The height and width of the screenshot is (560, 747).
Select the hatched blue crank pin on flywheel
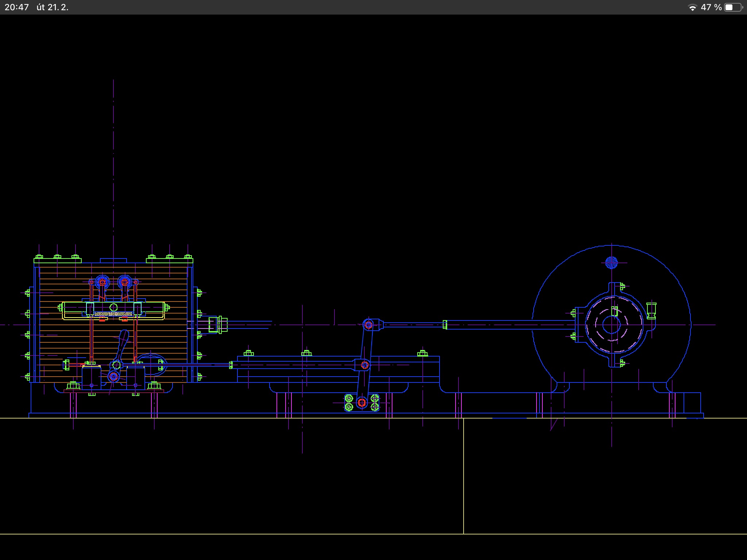(x=611, y=262)
